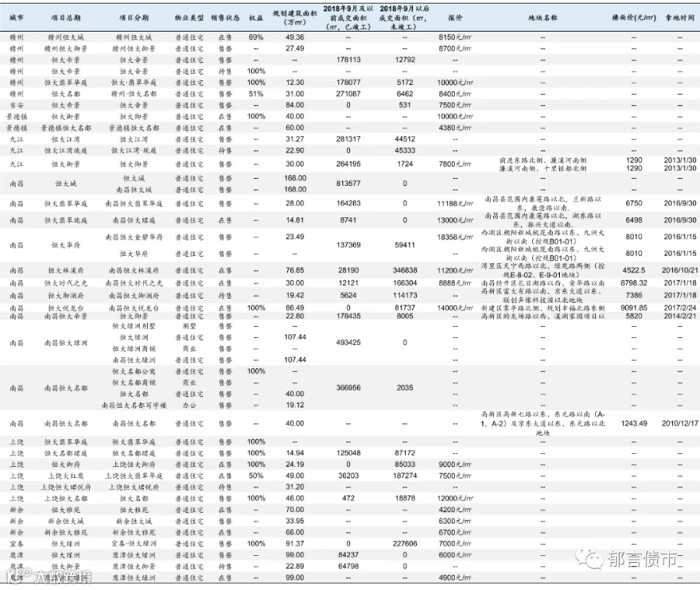
Task: Select the 264195 cell
Action: tap(348, 164)
